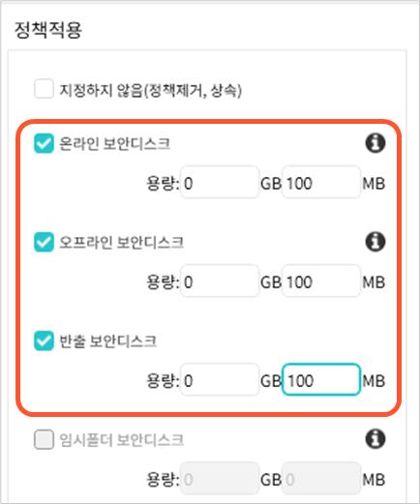Screen dimensions: 420x504
Task: Click the greyed 임시폴더 MB capacity field
Action: point(321,478)
